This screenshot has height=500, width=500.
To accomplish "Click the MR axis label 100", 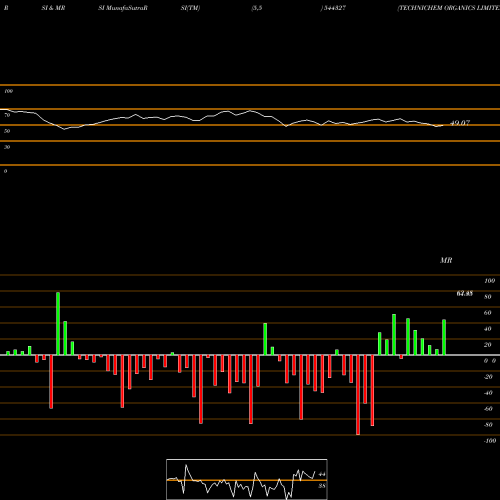I will (x=490, y=281).
